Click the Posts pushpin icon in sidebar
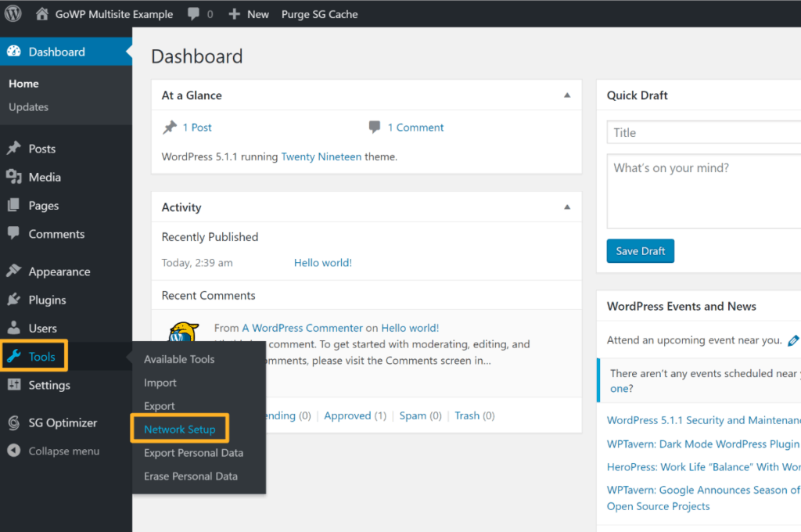 (x=14, y=148)
